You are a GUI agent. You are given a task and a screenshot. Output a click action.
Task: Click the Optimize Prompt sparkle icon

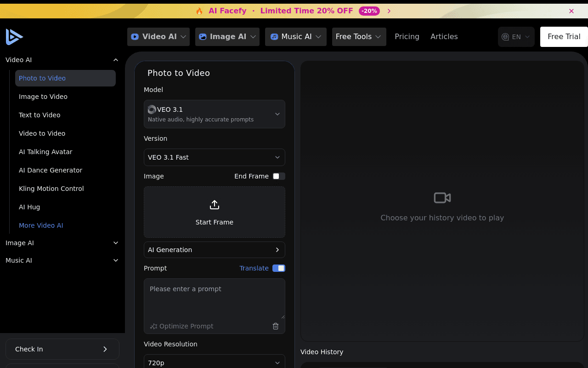point(154,326)
